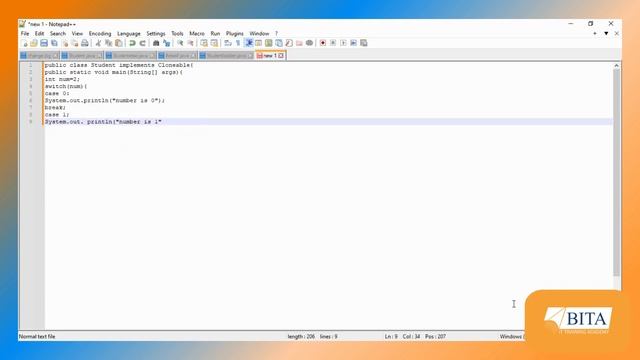Click the vertical scrollbar thumb
The height and width of the screenshot is (360, 640).
pyautogui.click(x=616, y=172)
